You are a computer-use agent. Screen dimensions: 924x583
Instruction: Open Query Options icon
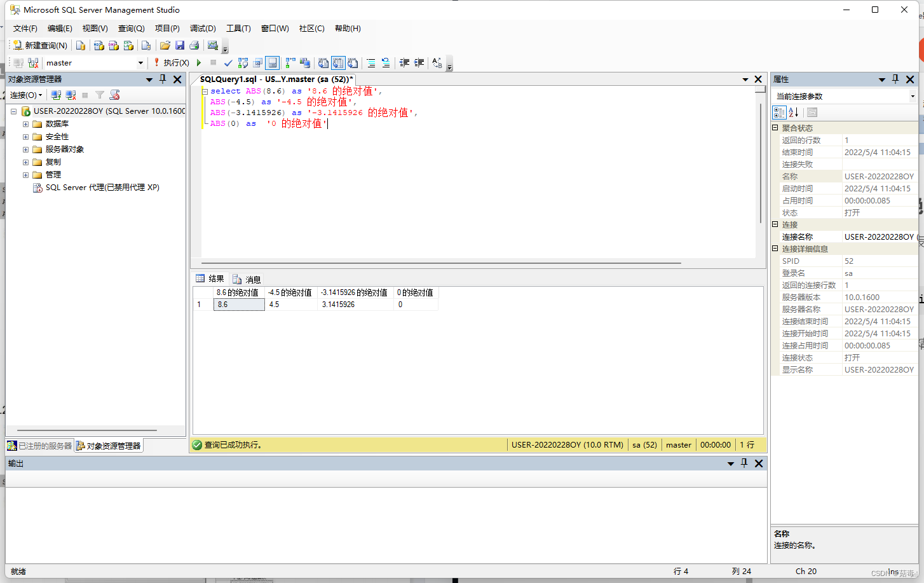tap(257, 63)
